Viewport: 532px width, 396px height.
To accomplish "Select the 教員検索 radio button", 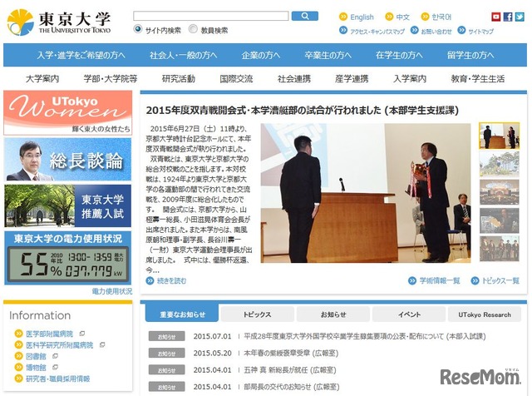I will coord(193,29).
